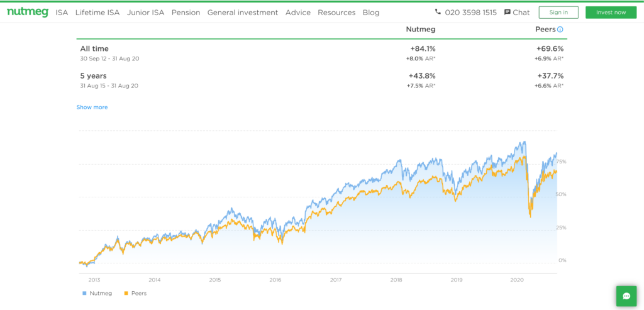Click the '+6.9% AR*' Peers annual return
The height and width of the screenshot is (310, 644).
coord(549,58)
